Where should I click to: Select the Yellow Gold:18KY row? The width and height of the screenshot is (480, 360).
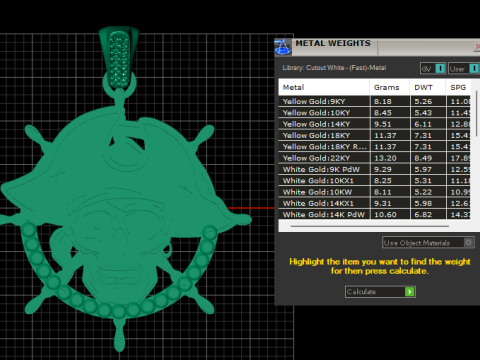[374, 135]
